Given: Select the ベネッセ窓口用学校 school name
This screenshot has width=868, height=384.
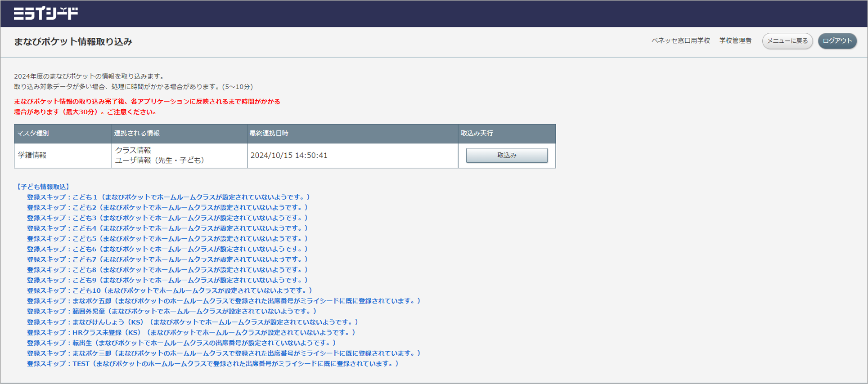Looking at the screenshot, I should [x=680, y=41].
